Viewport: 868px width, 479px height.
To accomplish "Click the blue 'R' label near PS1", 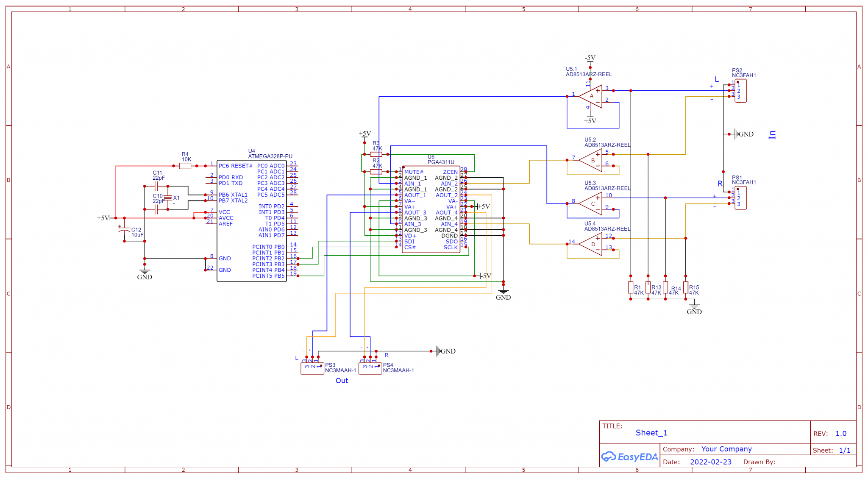I will [x=720, y=184].
